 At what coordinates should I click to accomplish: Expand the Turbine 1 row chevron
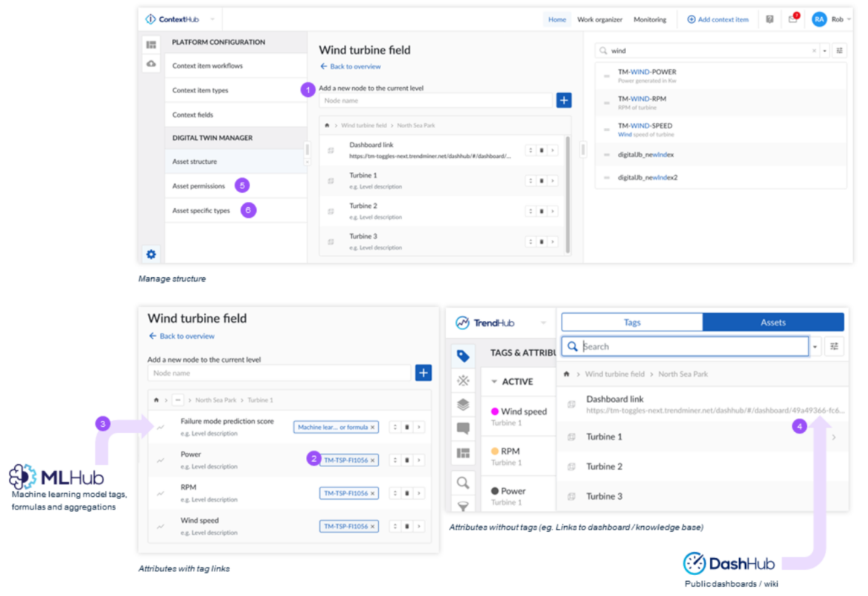pyautogui.click(x=834, y=437)
